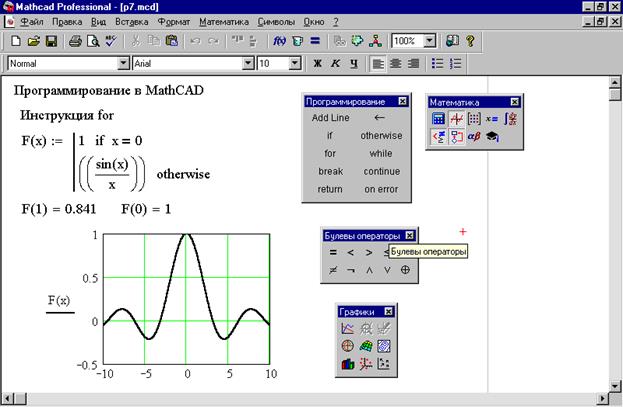Open the Правка menu
The height and width of the screenshot is (407, 623).
point(67,22)
